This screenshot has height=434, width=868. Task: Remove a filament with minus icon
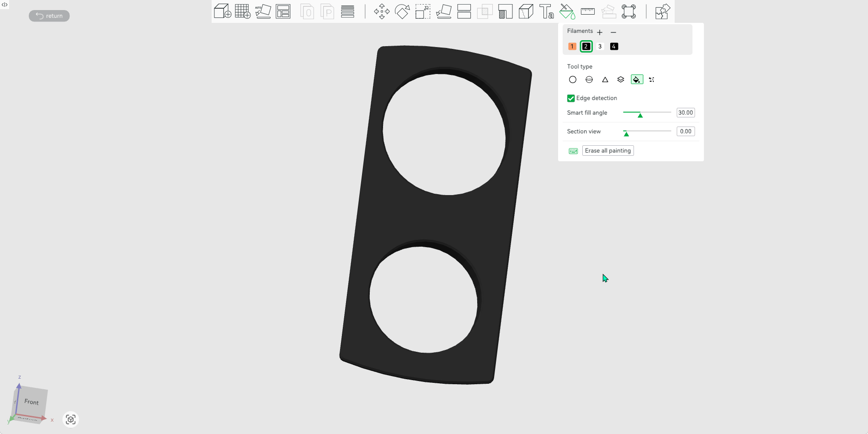pyautogui.click(x=613, y=32)
